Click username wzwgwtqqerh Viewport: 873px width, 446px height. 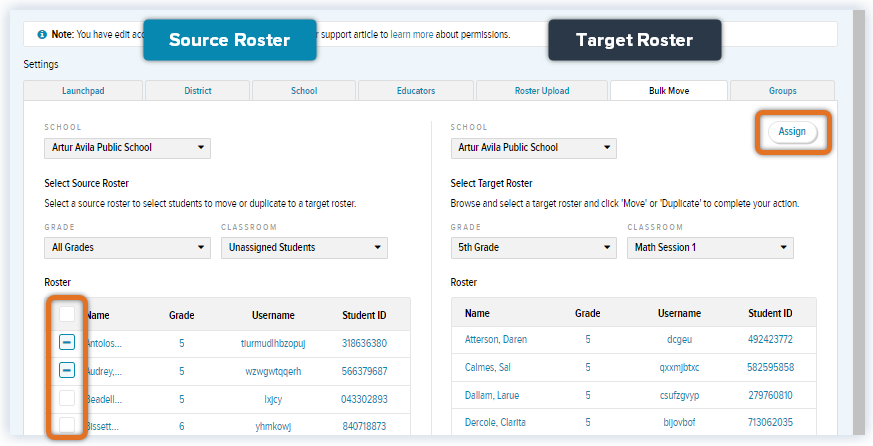click(273, 371)
